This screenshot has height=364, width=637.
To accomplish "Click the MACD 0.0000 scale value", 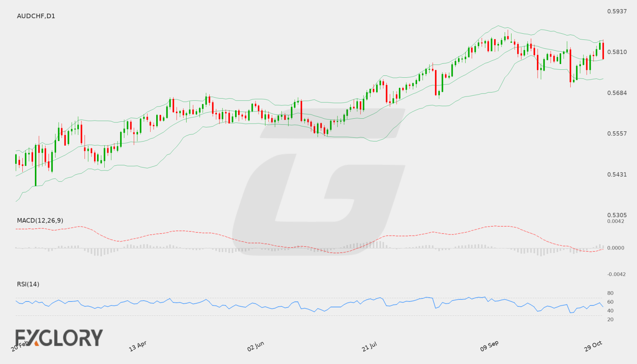I will tap(616, 248).
